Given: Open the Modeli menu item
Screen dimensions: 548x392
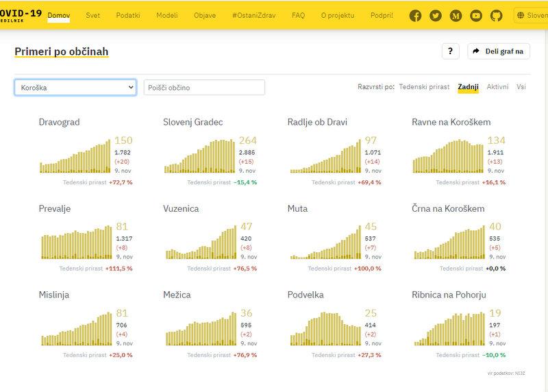Looking at the screenshot, I should coord(167,15).
